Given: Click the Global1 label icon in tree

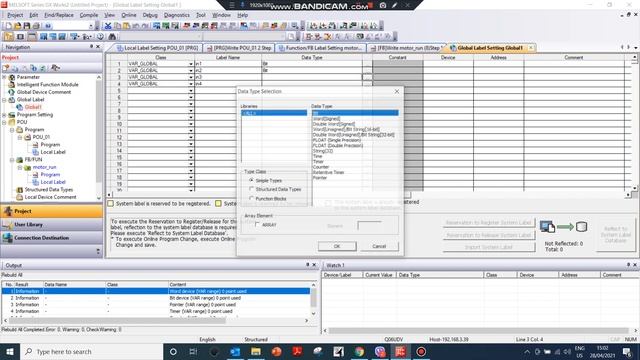Looking at the screenshot, I should tap(19, 107).
